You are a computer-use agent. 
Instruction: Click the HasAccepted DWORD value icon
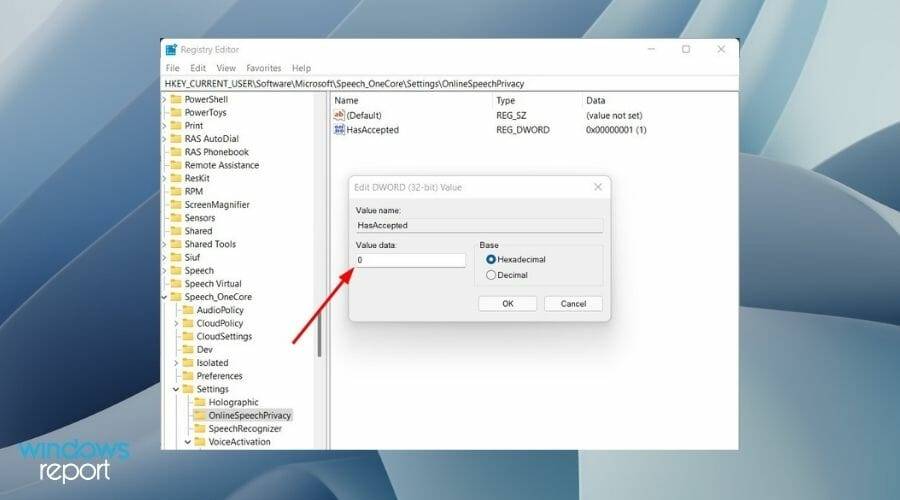339,130
